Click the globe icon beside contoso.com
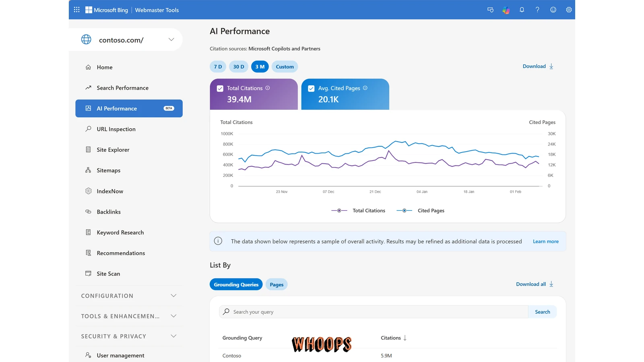 (x=86, y=39)
